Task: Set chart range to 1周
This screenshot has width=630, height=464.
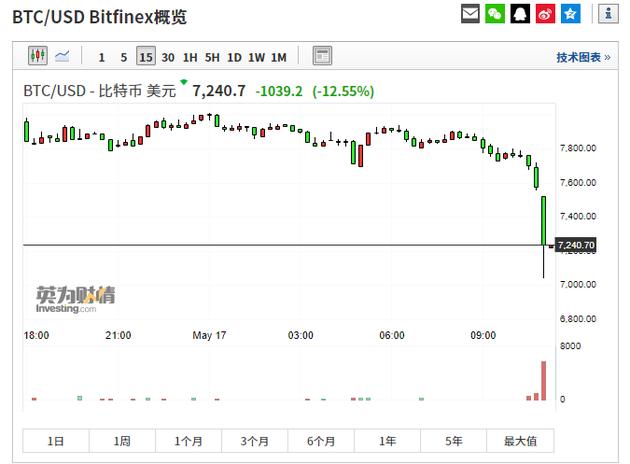Action: point(122,441)
